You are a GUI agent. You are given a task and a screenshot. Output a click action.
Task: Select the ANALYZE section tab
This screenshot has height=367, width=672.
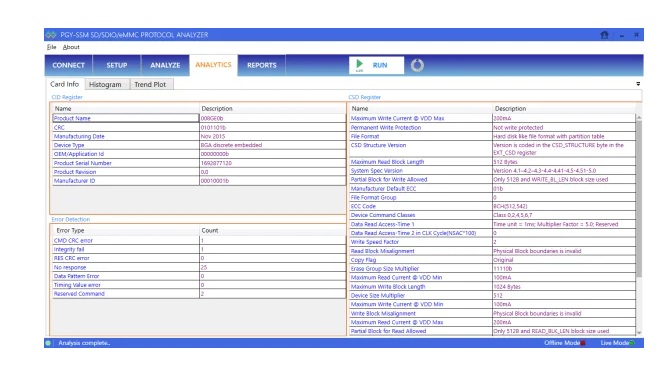(165, 65)
